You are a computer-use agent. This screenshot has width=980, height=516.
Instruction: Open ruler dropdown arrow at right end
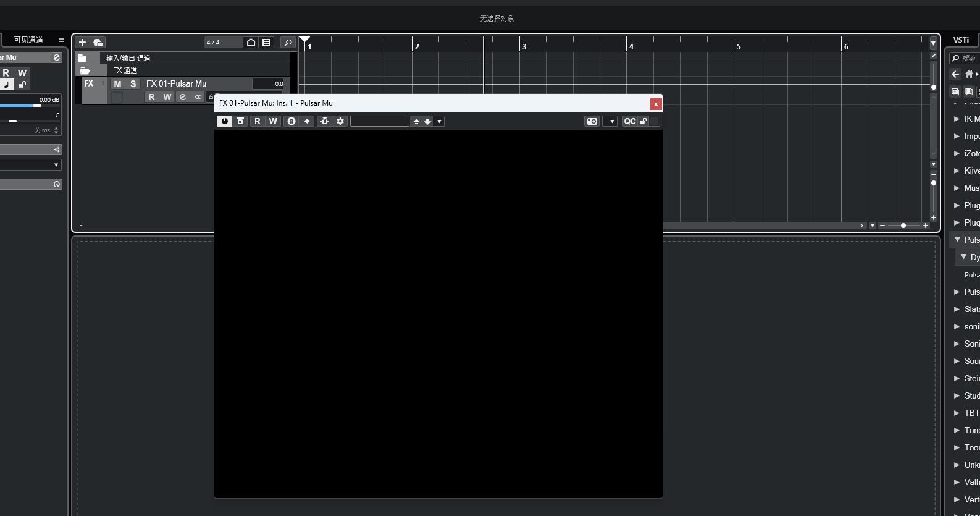tap(933, 43)
